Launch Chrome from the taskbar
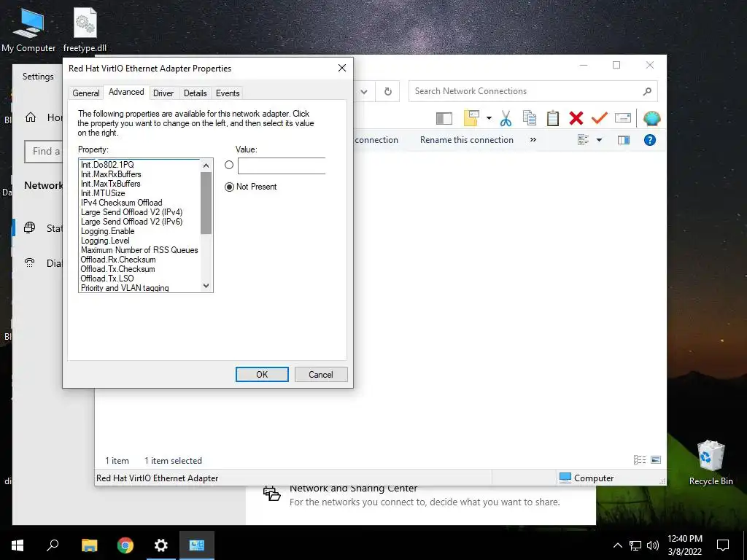Viewport: 747px width, 560px height. point(125,545)
